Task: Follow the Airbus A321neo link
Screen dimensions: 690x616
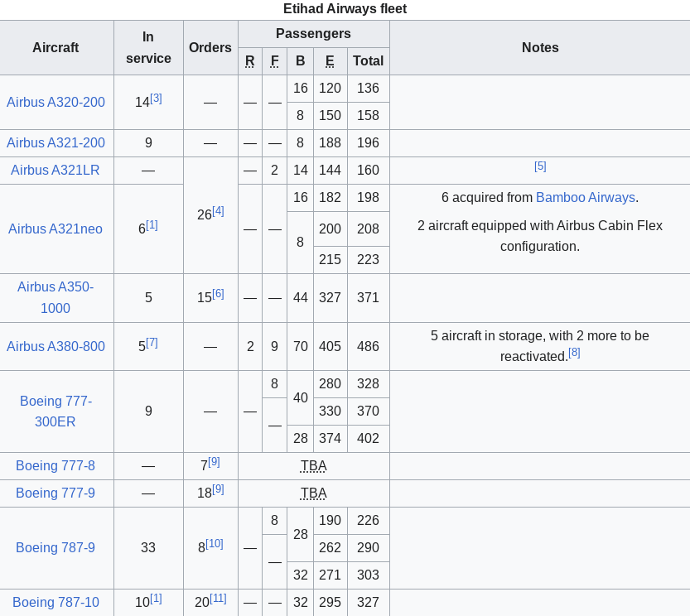Action: (x=55, y=229)
